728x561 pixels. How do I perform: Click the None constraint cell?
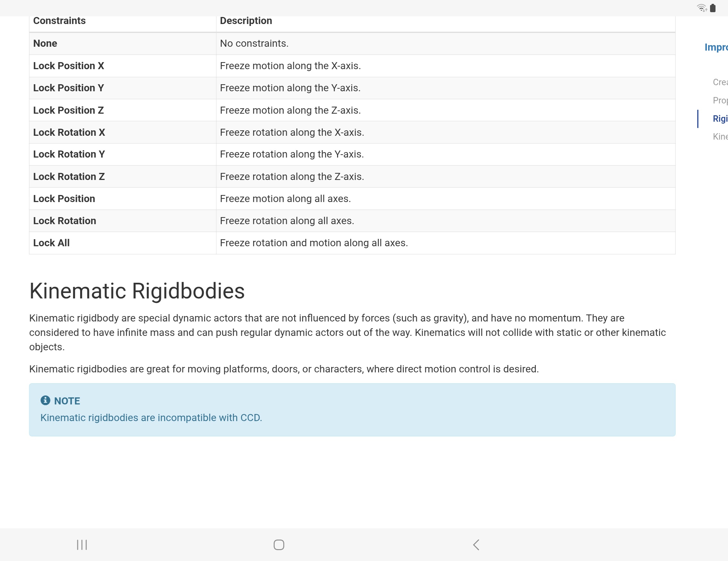(x=45, y=44)
